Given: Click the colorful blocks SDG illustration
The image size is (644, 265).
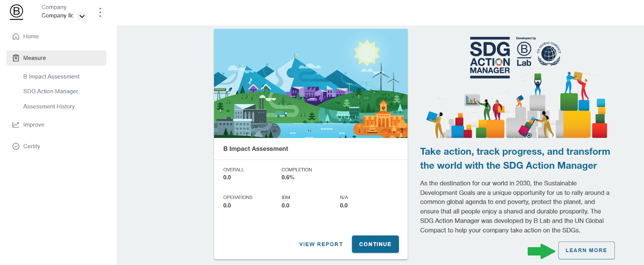Looking at the screenshot, I should (x=517, y=106).
